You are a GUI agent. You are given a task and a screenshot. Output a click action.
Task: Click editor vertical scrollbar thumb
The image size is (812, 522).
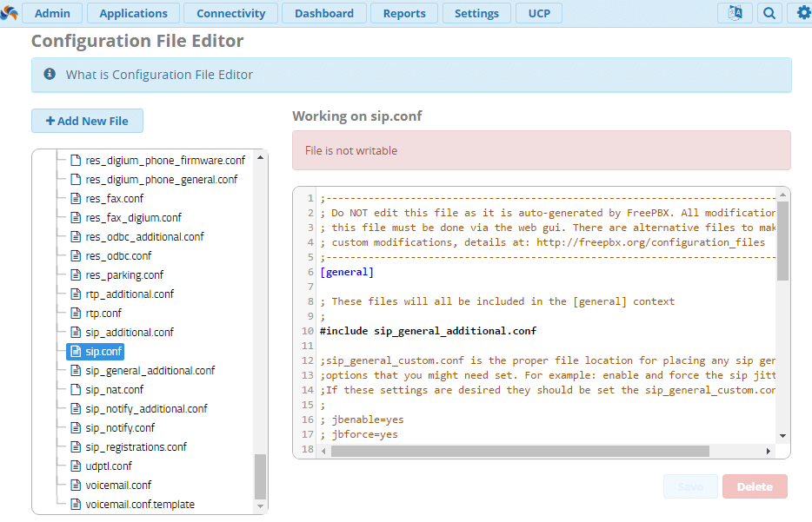[x=782, y=241]
